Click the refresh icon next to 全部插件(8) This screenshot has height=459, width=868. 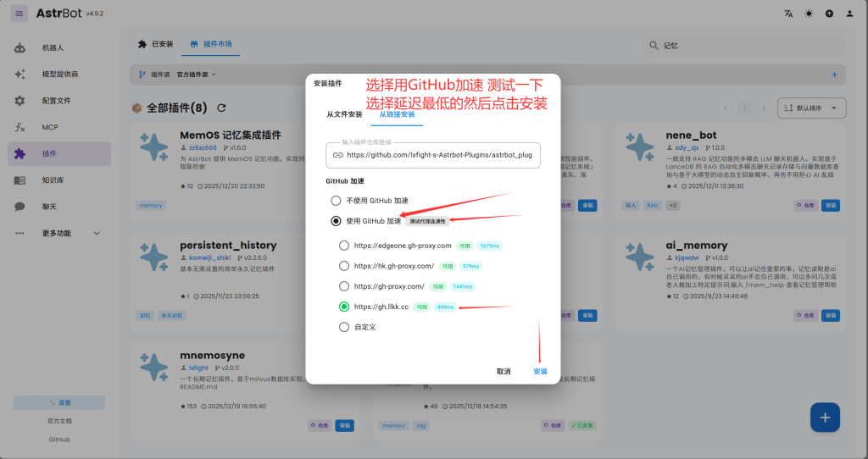coord(221,108)
